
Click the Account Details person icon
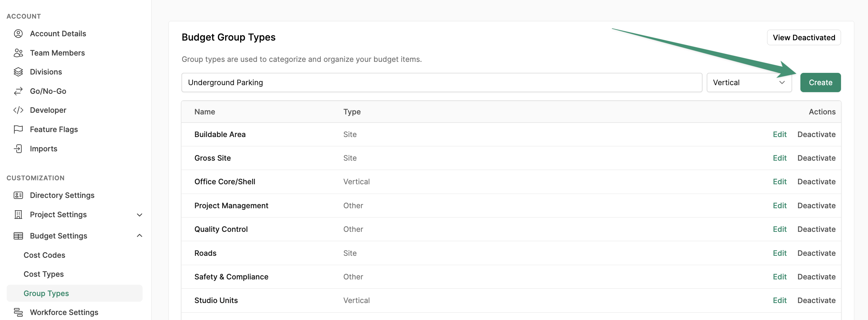click(18, 34)
